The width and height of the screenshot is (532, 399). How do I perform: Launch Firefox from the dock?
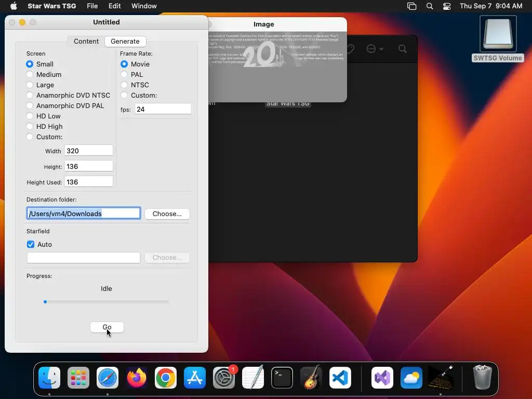[137, 378]
